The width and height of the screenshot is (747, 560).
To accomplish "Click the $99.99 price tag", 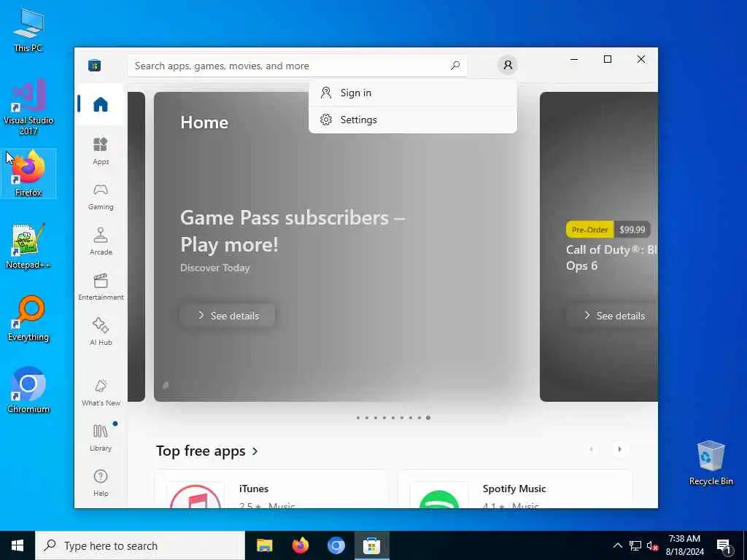I will (x=632, y=230).
